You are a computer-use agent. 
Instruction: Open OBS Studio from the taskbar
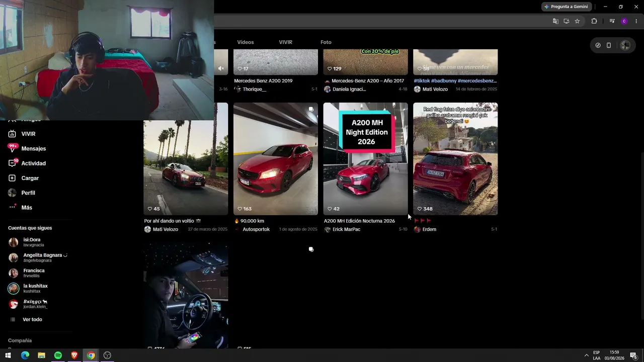pos(107,355)
